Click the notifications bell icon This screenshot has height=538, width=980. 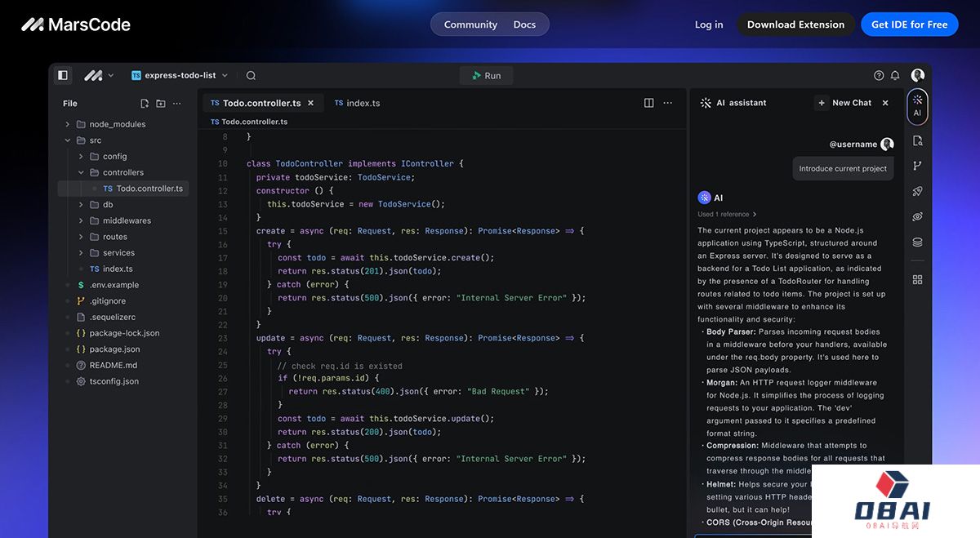coord(895,75)
